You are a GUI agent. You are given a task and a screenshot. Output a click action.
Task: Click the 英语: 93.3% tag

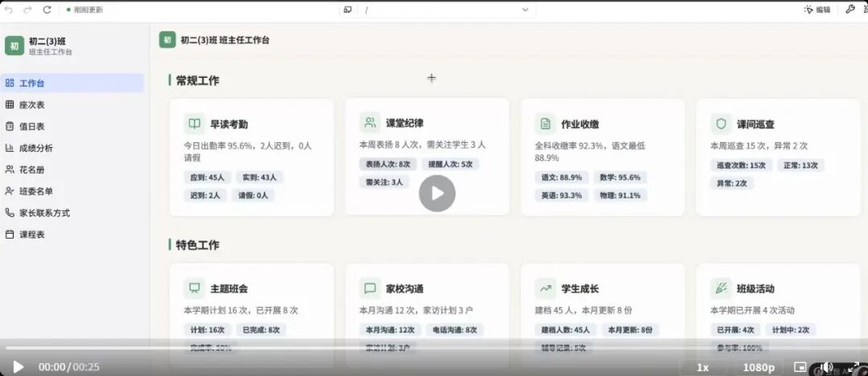[562, 195]
